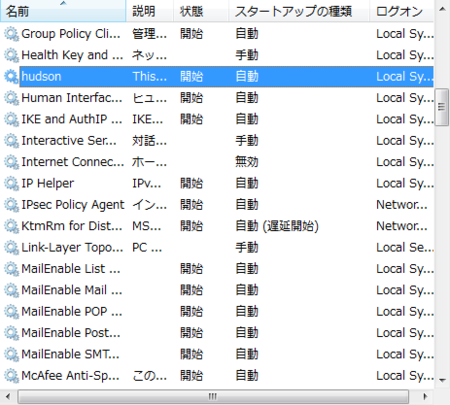Click the 手動 startup type of Health Key row

pyautogui.click(x=247, y=55)
